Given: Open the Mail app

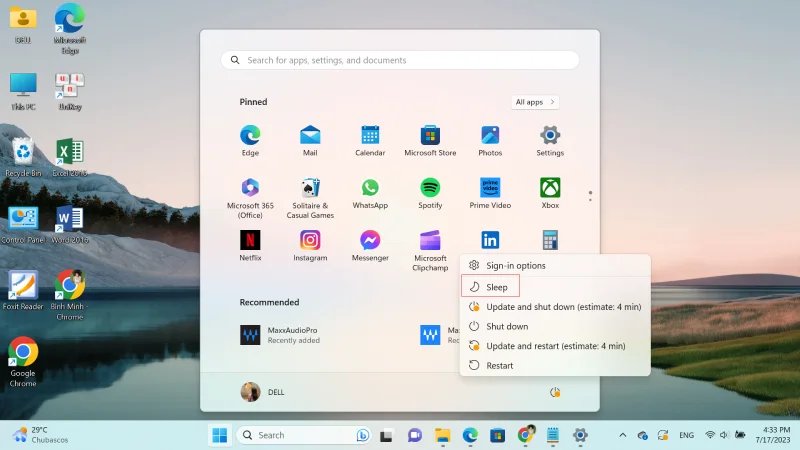Looking at the screenshot, I should 310,141.
